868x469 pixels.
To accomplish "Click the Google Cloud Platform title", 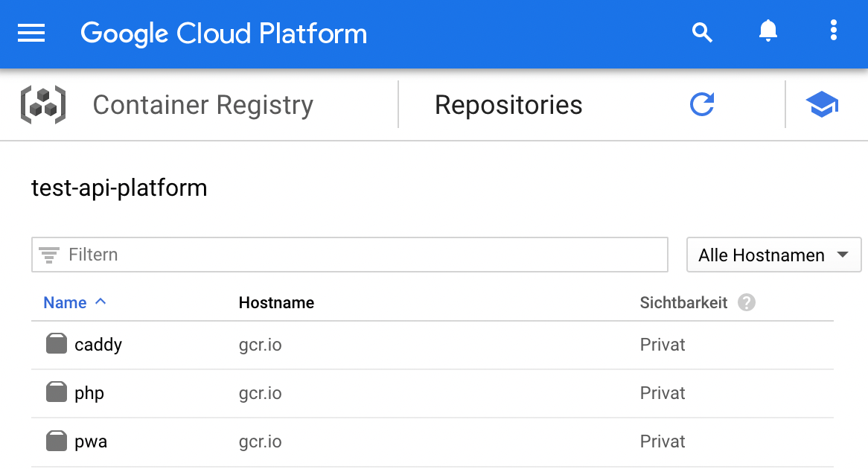I will [x=223, y=33].
